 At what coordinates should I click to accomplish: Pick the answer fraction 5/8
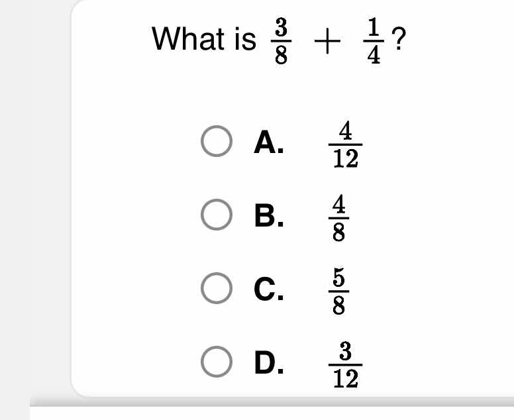point(338,291)
